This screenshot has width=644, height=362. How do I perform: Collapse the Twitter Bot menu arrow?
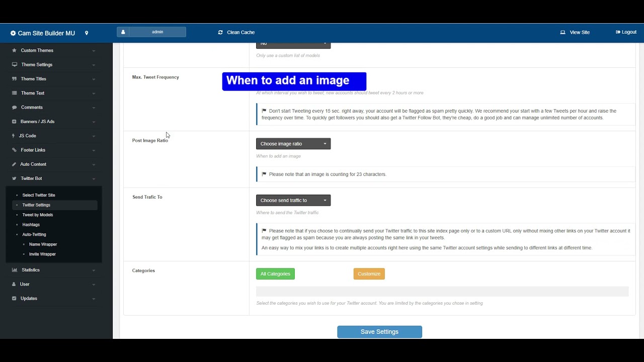(x=94, y=179)
